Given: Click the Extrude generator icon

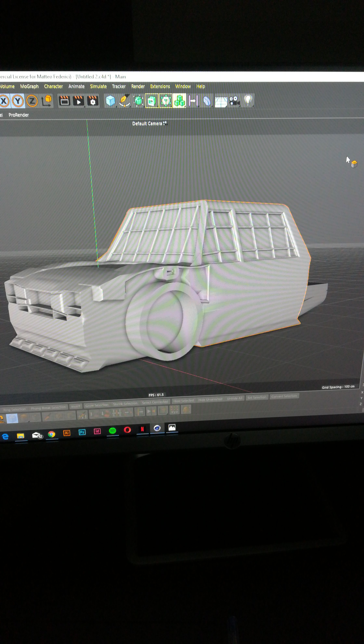Looking at the screenshot, I should (152, 101).
